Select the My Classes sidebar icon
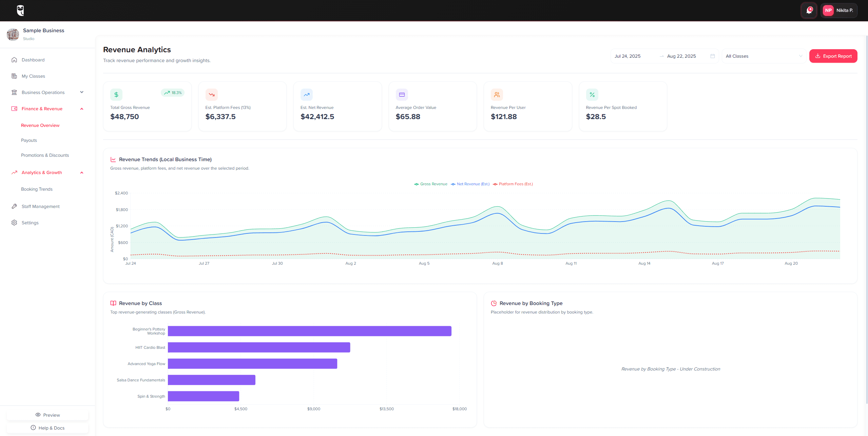Image resolution: width=868 pixels, height=436 pixels. point(14,76)
